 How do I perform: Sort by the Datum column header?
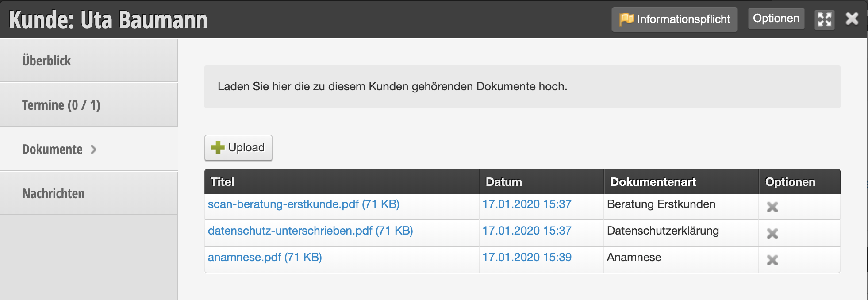click(503, 182)
